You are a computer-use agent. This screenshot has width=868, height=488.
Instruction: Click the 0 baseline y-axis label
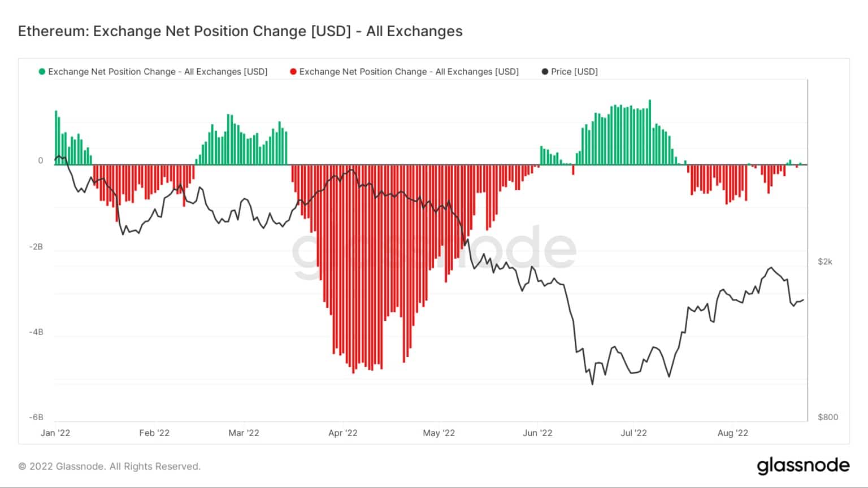[x=41, y=160]
